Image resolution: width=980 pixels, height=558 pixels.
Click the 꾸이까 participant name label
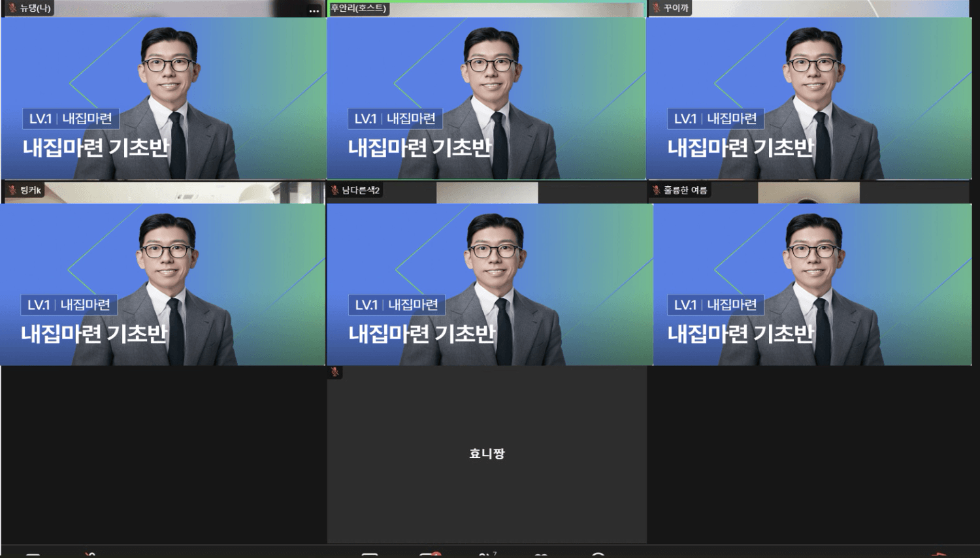click(676, 8)
